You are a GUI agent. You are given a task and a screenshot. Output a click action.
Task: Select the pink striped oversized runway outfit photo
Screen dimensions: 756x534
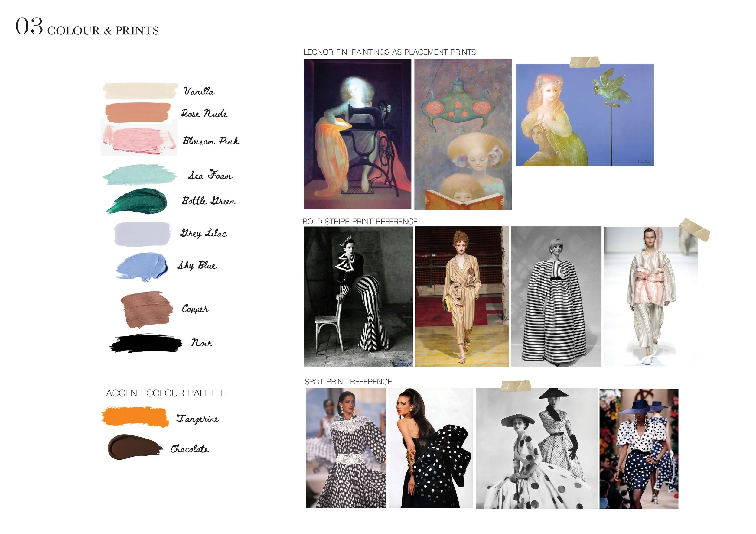pyautogui.click(x=651, y=296)
